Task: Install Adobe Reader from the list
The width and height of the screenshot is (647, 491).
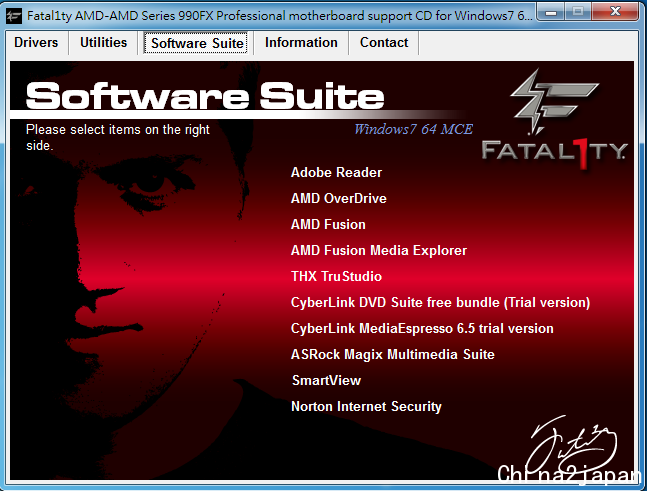Action: point(336,172)
